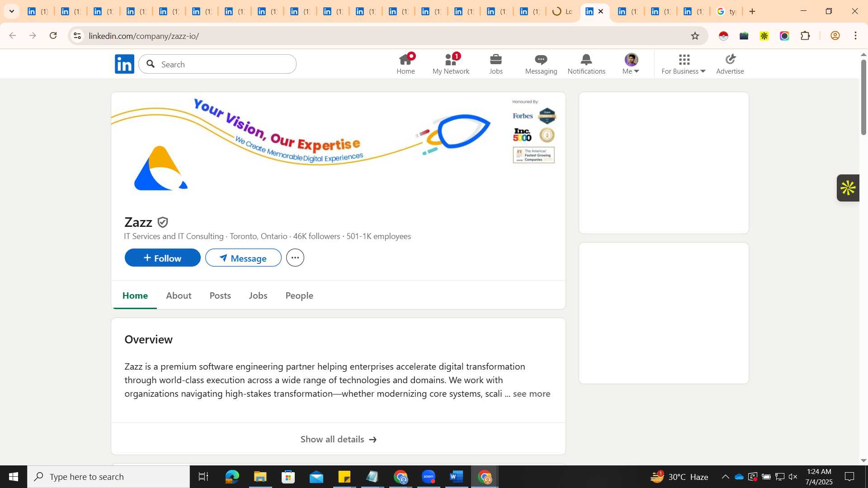
Task: Click the browser forward arrow
Action: (x=33, y=36)
